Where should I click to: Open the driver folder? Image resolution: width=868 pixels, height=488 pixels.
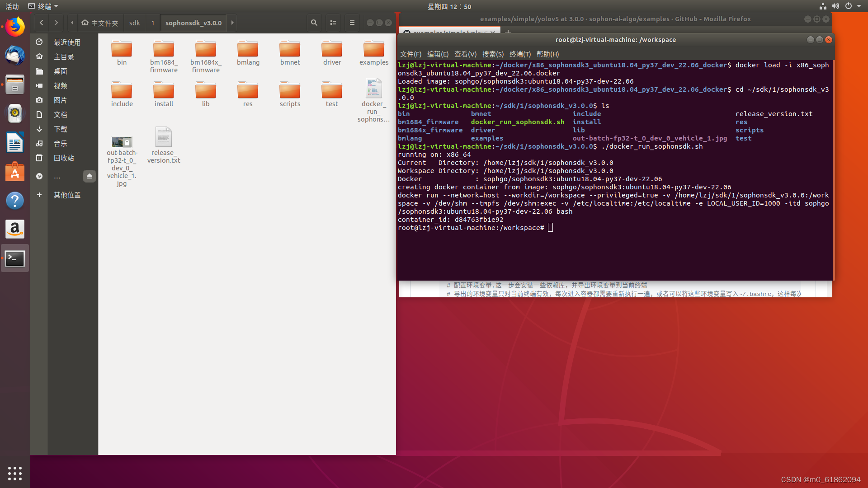coord(332,53)
